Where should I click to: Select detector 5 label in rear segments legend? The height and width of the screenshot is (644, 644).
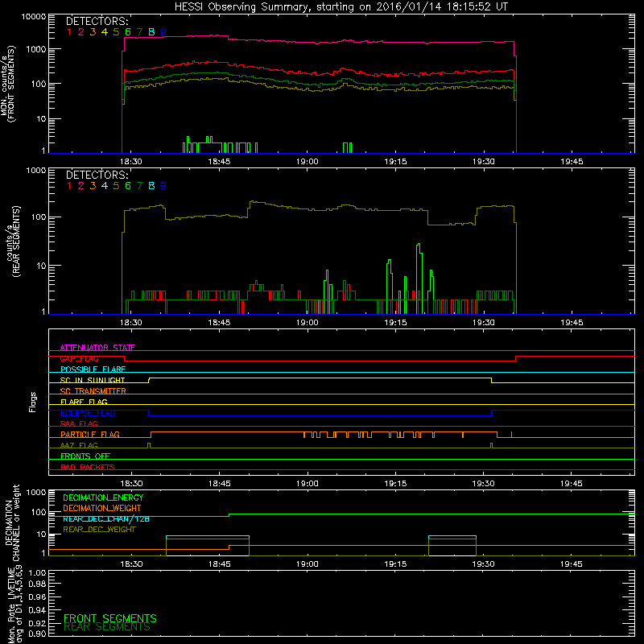tap(116, 186)
